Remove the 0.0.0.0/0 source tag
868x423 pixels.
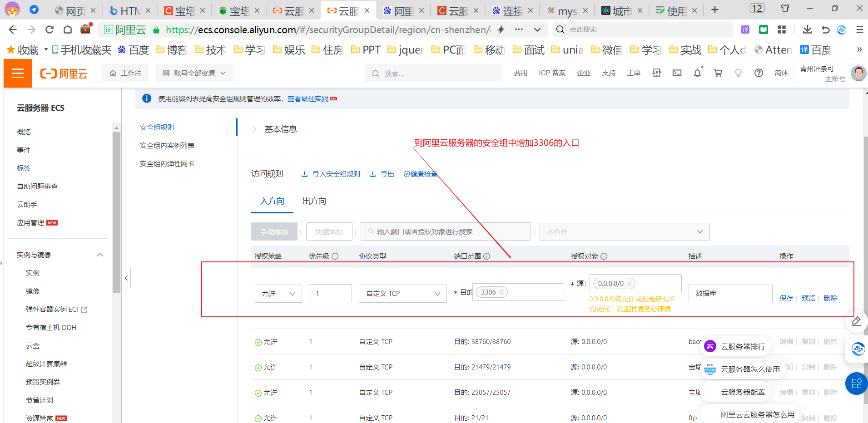[x=630, y=284]
